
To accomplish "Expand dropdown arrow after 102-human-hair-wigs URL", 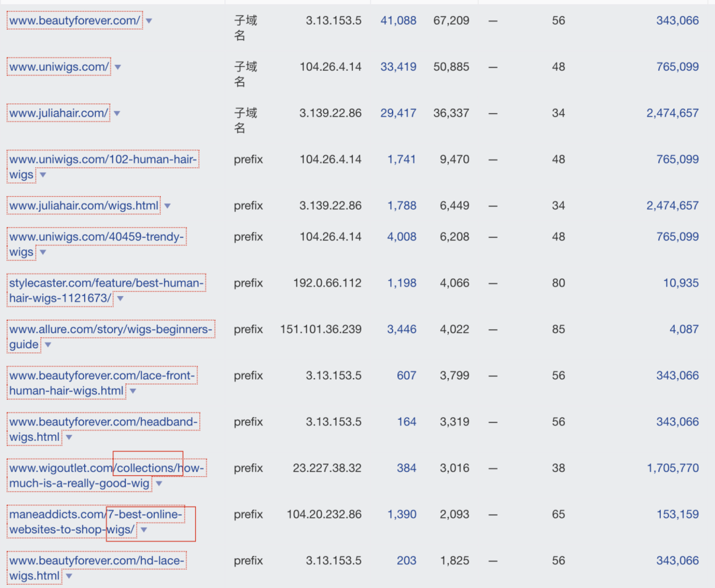I will point(43,175).
